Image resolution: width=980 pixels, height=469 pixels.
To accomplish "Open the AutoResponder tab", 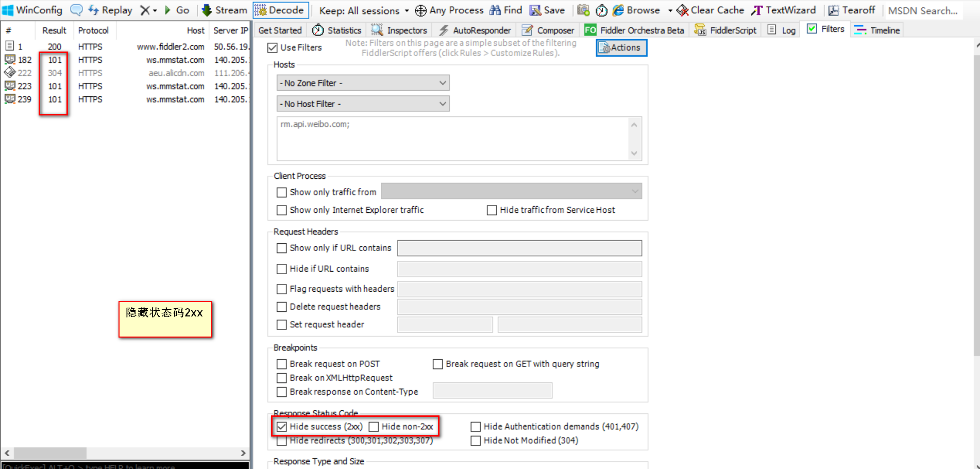I will (x=475, y=30).
